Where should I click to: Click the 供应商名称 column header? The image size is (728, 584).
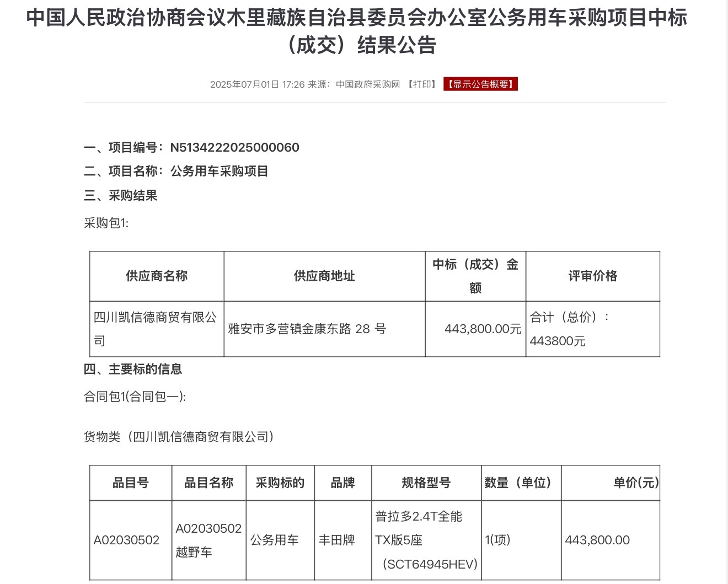[x=157, y=276]
